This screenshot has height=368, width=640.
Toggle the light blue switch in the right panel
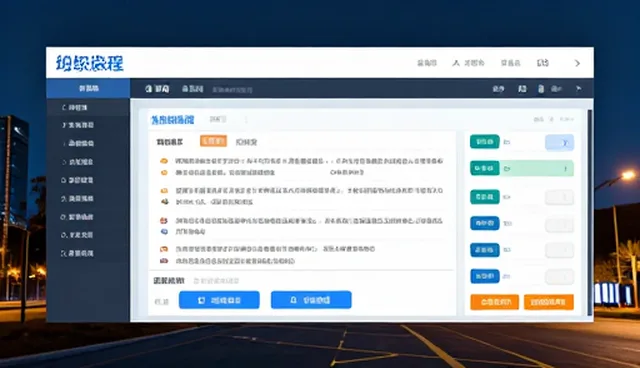(559, 143)
